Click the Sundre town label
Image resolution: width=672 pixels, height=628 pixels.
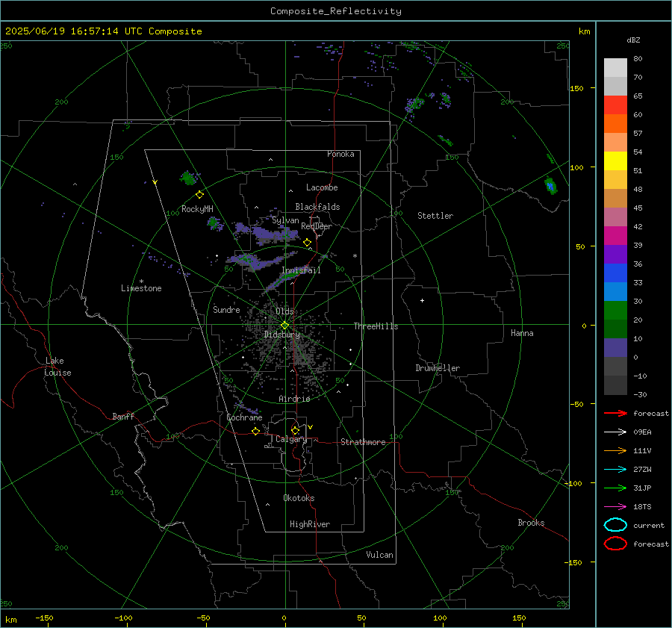[x=226, y=309]
